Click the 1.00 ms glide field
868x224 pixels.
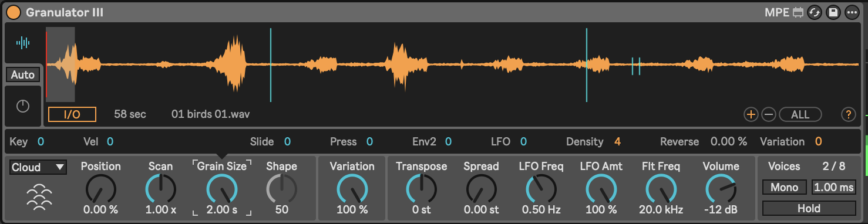tap(833, 187)
